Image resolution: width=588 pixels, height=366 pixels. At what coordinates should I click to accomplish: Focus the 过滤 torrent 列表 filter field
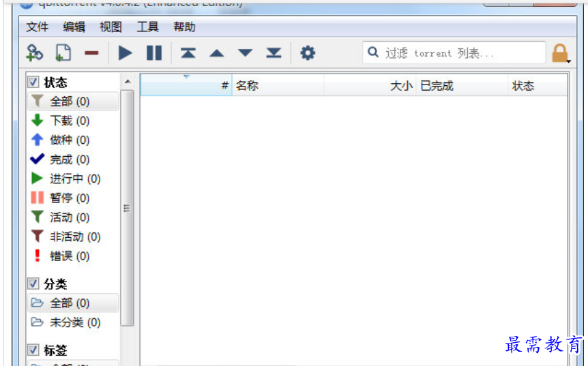pyautogui.click(x=454, y=52)
